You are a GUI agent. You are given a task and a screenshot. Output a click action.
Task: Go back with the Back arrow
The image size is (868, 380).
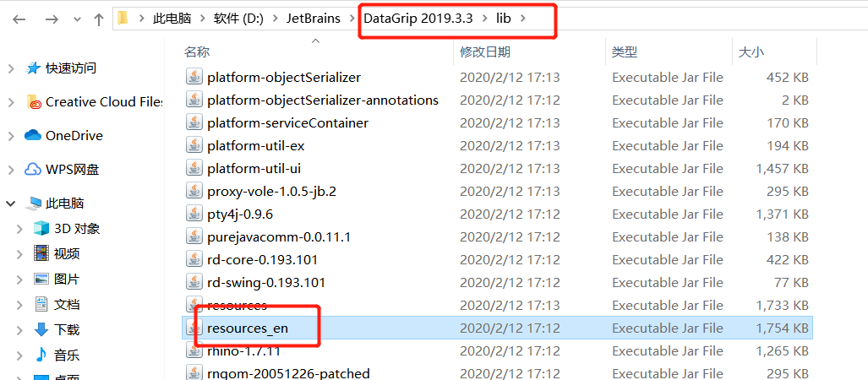pyautogui.click(x=19, y=19)
